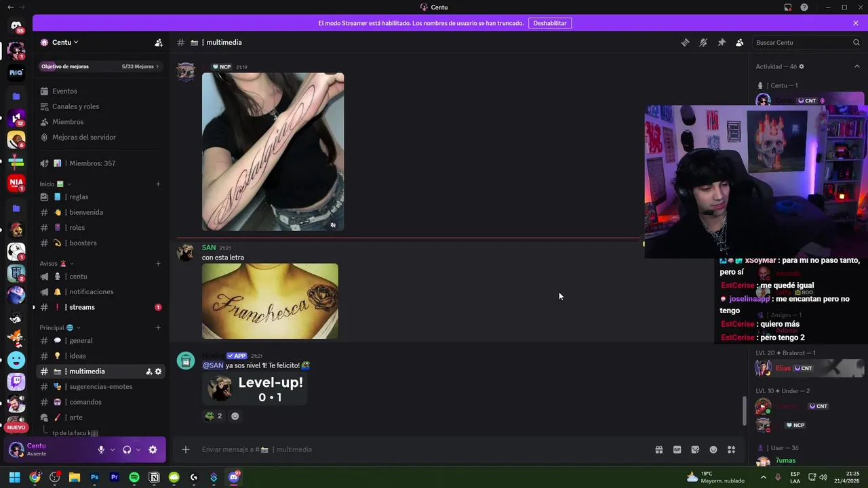Toggle microphone mute

[101, 449]
